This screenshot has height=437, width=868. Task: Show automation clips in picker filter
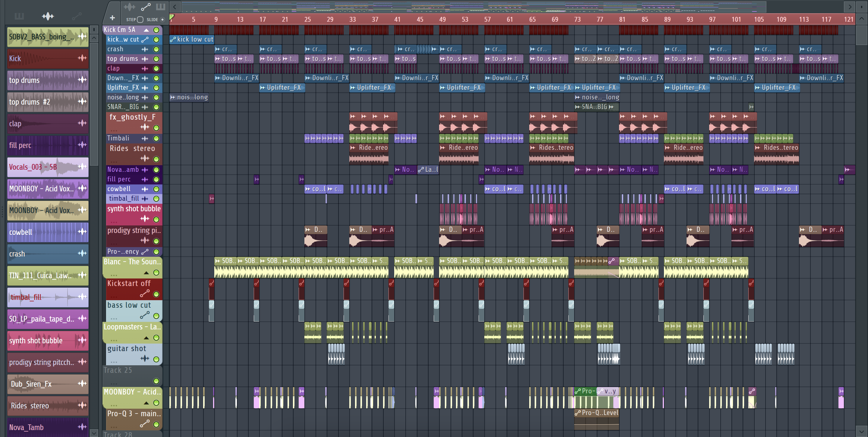tap(77, 16)
